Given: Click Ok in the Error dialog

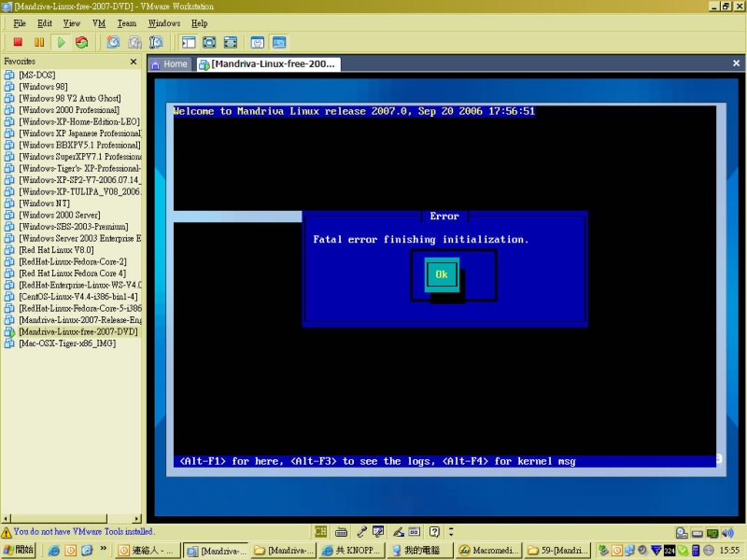Looking at the screenshot, I should pos(442,274).
